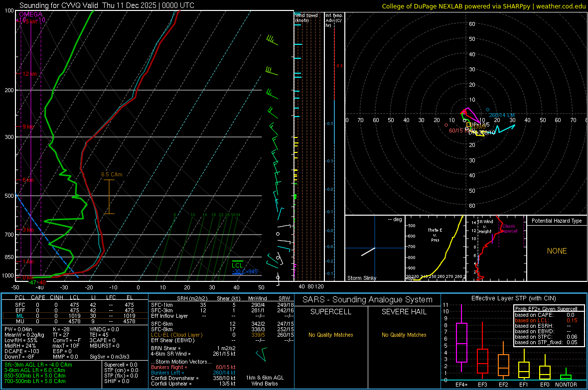
Task: Select the SFC parcel row
Action: [75, 305]
